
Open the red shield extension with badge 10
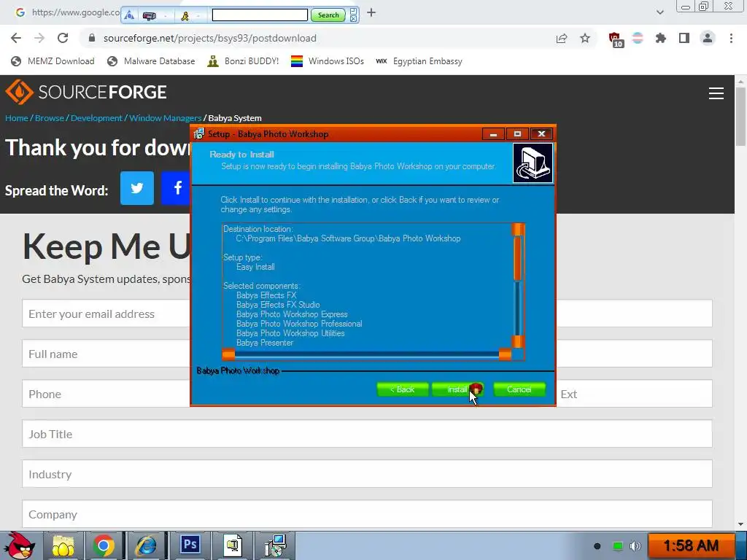coord(616,39)
